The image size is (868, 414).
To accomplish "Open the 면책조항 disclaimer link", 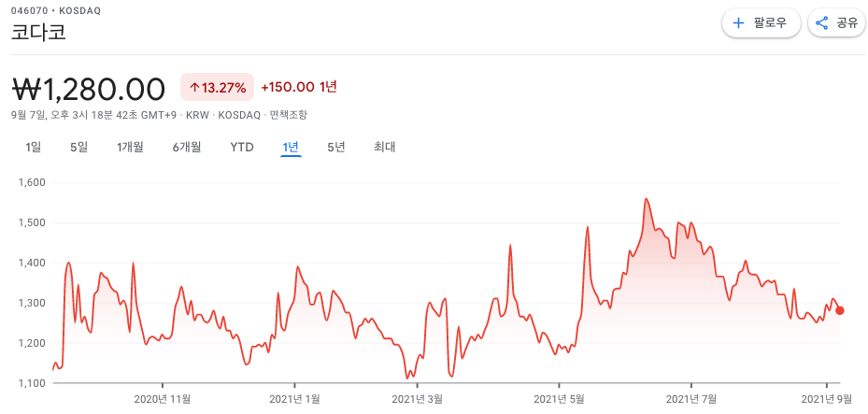I will (x=289, y=115).
